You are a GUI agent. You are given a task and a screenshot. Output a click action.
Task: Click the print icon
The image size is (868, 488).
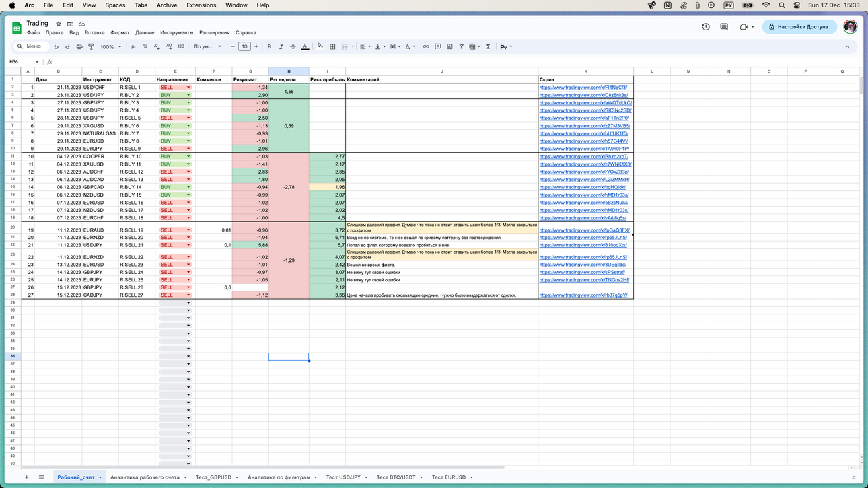point(79,47)
